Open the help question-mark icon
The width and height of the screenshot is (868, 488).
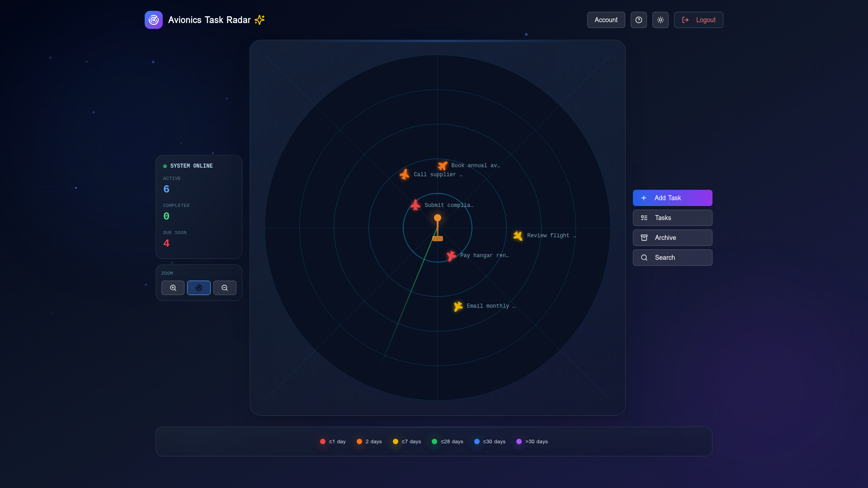tap(639, 20)
